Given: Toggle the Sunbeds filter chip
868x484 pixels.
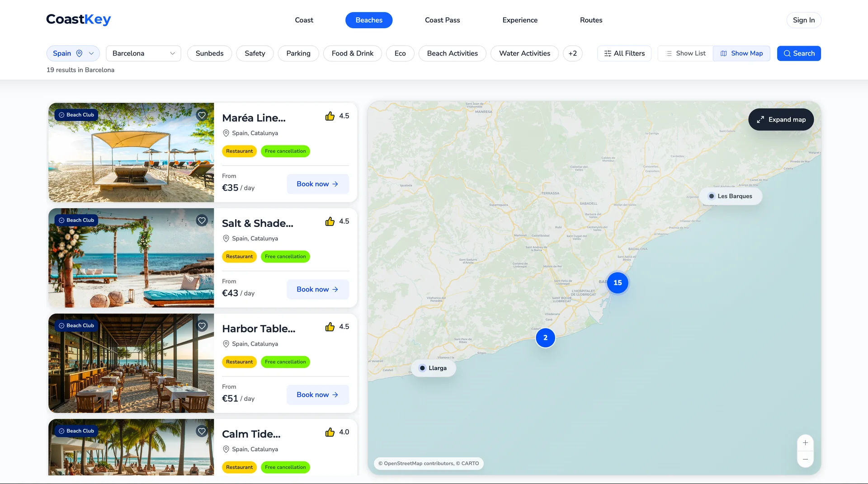Looking at the screenshot, I should 209,53.
